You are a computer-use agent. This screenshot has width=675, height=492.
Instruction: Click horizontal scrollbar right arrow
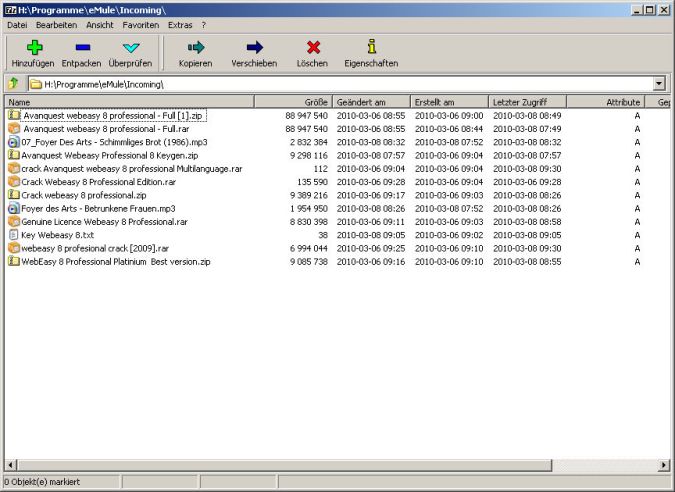click(x=664, y=465)
